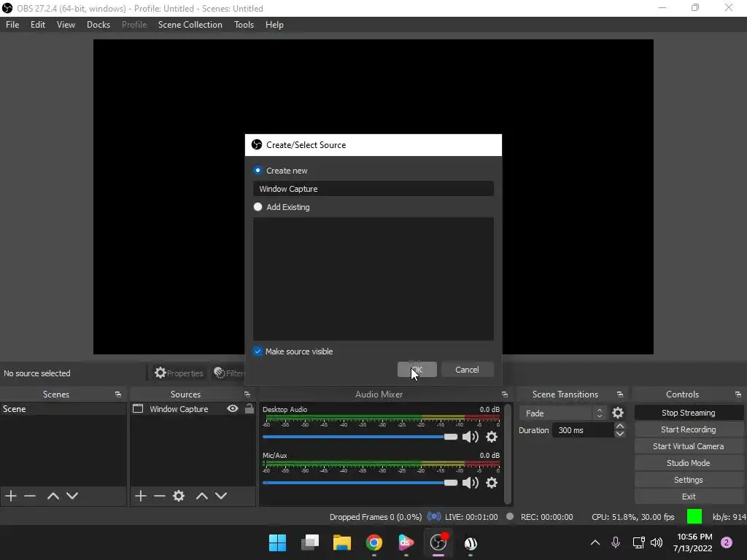The height and width of the screenshot is (560, 747).
Task: Open the Tools menu
Action: [x=244, y=25]
